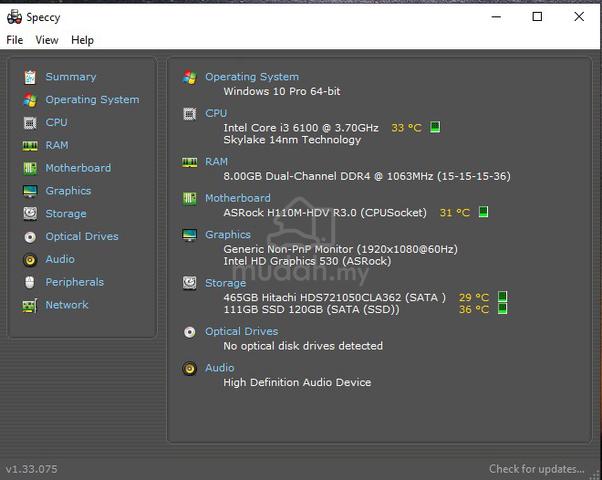
Task: Click the RAM icon in summary pane
Action: (189, 162)
